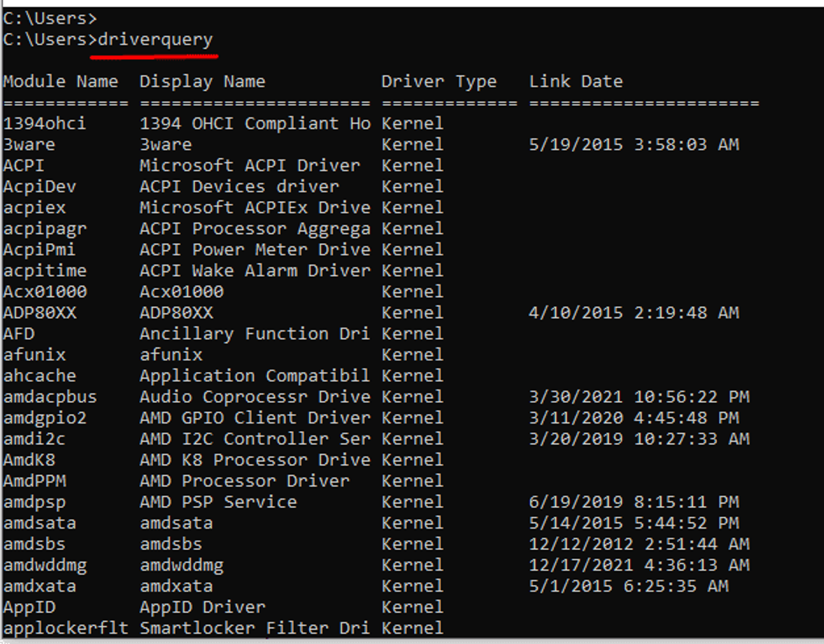Click module name Acx01000
Screen dimensions: 824x644
coord(45,292)
